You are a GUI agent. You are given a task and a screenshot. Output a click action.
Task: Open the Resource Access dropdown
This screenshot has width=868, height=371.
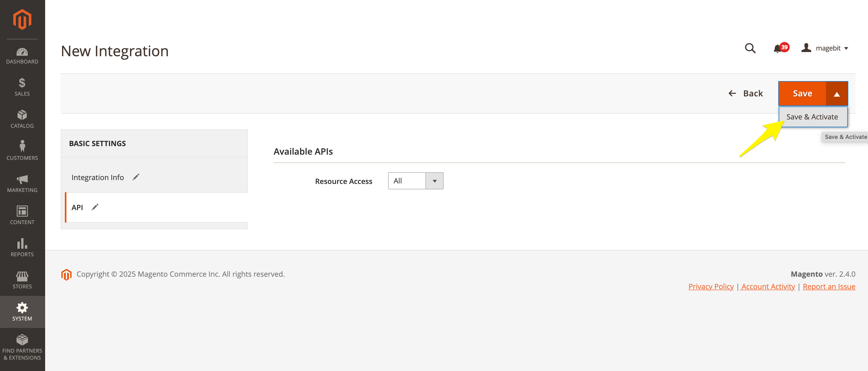coord(416,181)
